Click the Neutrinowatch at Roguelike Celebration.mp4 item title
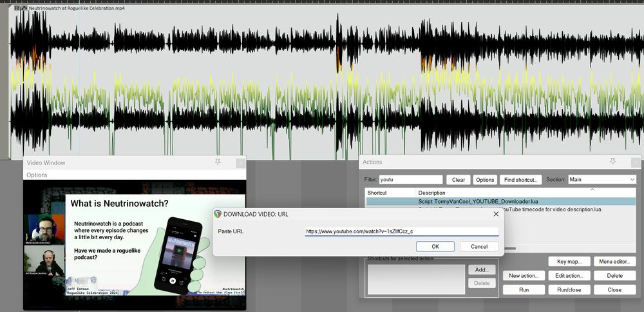 pyautogui.click(x=77, y=8)
